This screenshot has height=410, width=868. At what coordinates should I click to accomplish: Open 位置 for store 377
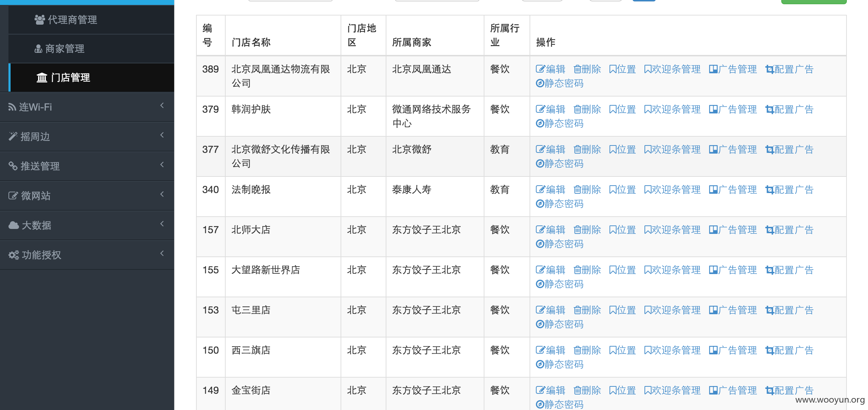[x=623, y=149]
